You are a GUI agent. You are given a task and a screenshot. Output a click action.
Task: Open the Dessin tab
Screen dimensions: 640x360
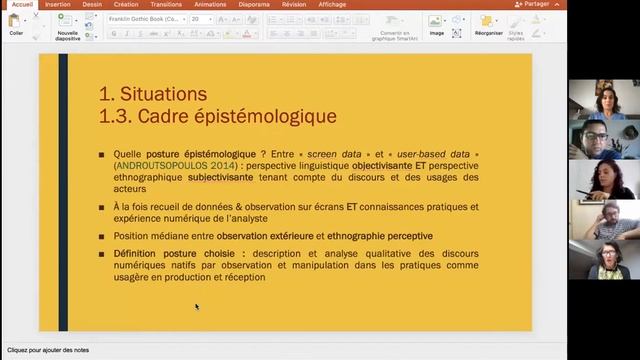(92, 4)
